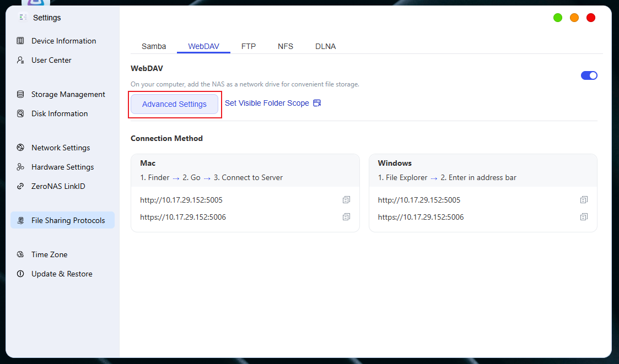Click Mac address http://10.17.29.152:5005

click(x=181, y=200)
